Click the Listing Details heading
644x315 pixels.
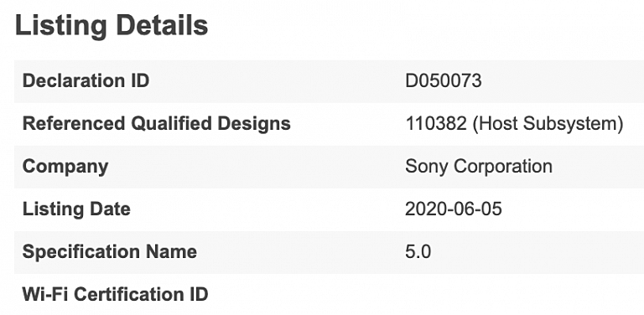click(x=112, y=26)
